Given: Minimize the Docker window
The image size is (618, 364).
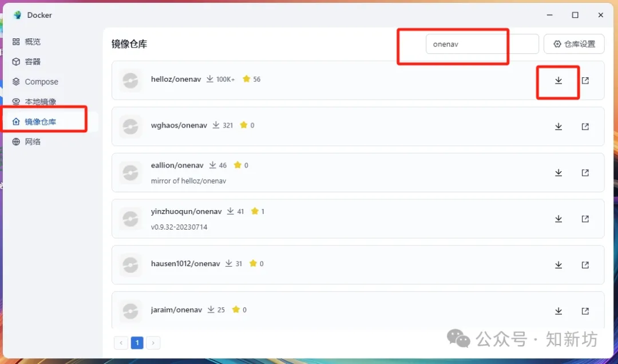Looking at the screenshot, I should coord(549,15).
